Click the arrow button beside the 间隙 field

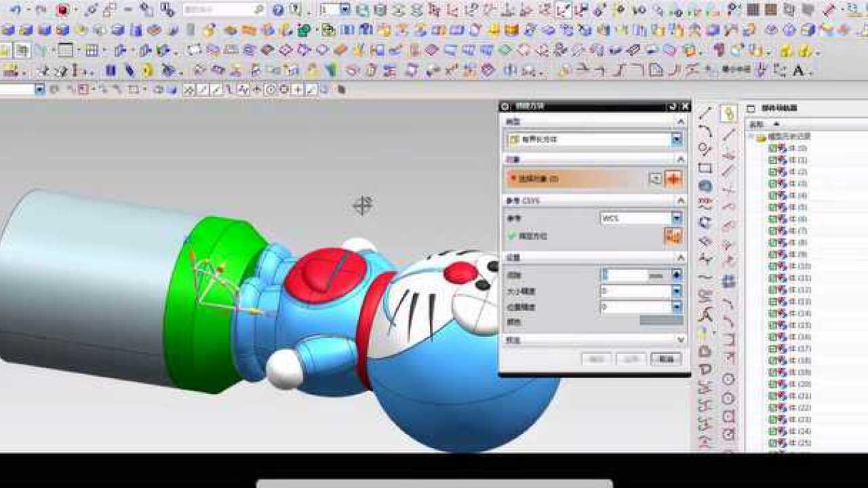[676, 274]
